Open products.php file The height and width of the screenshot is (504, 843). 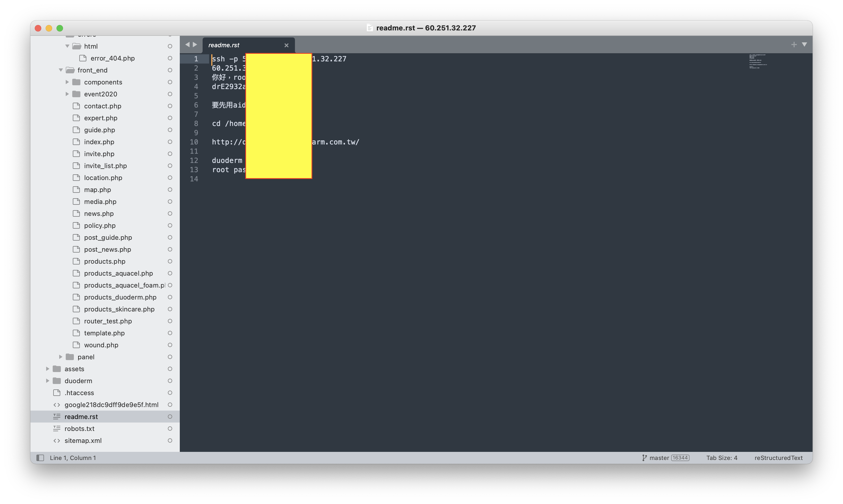click(105, 261)
